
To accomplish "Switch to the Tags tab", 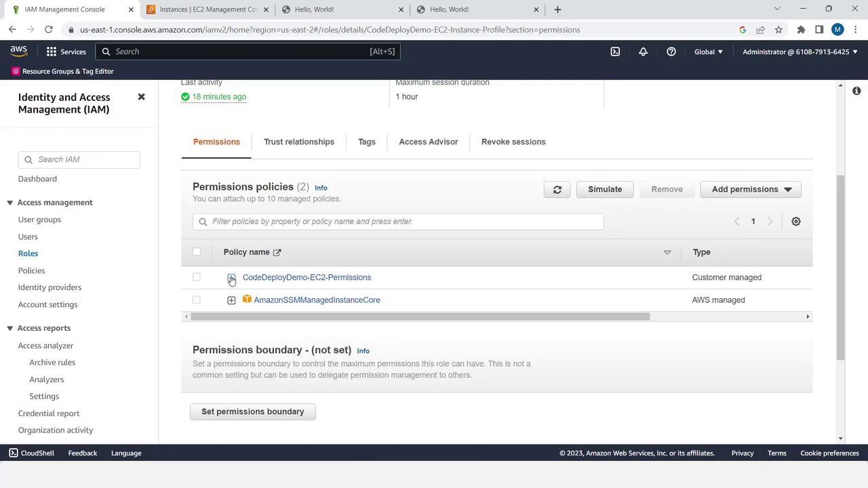I will tap(367, 142).
